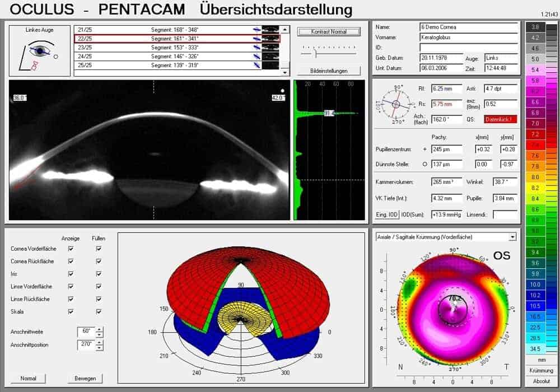
Task: Click the blue eye icon in row 21/25
Action: pos(256,29)
